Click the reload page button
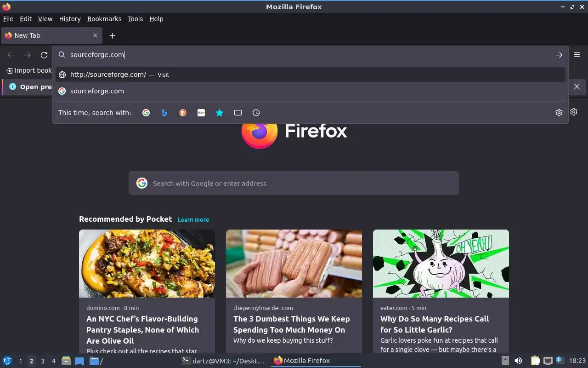The image size is (588, 368). [44, 55]
